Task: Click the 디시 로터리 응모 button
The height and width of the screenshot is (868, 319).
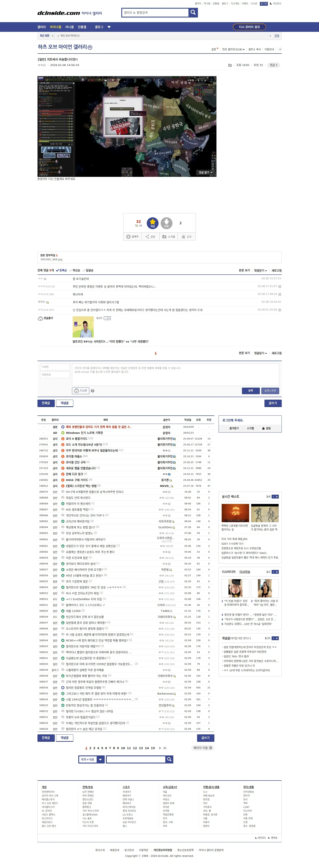Action: tap(249, 27)
